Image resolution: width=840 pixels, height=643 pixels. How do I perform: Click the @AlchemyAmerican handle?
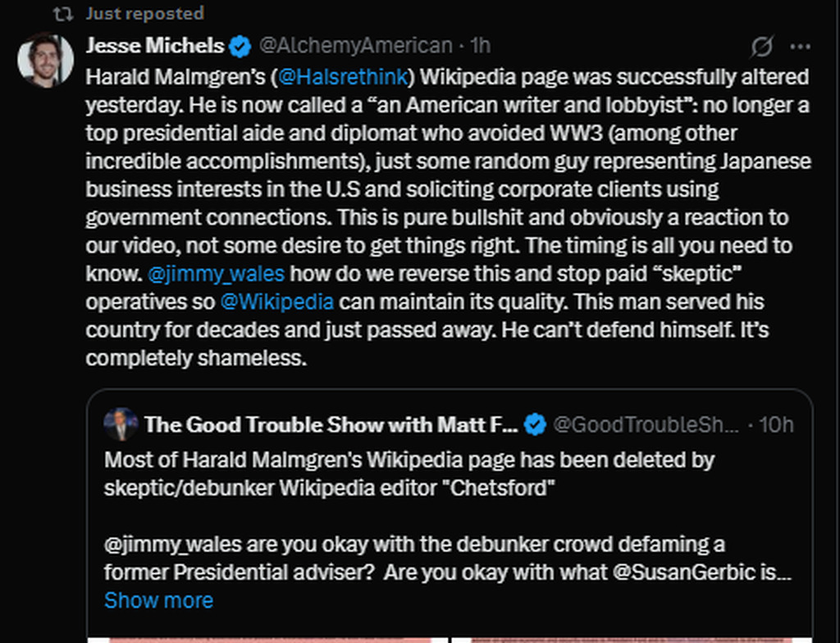click(355, 46)
